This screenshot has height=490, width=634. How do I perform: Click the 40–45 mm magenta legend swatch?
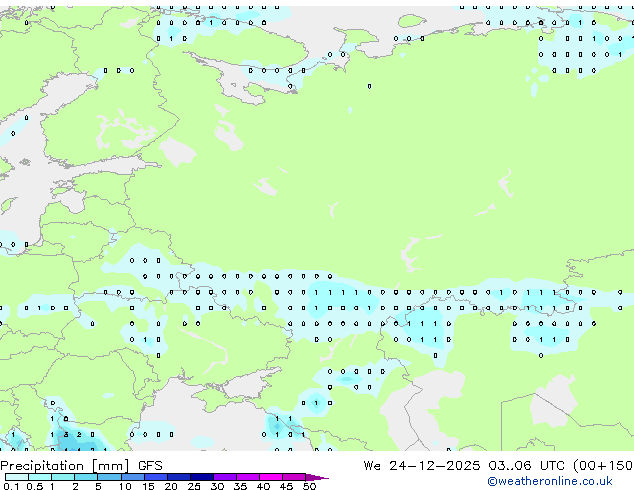(x=271, y=477)
